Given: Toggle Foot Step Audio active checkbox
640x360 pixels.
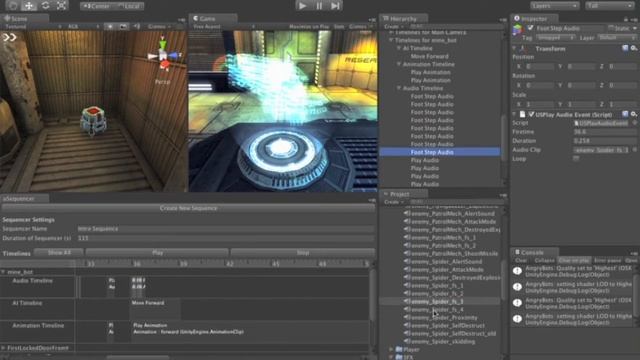Looking at the screenshot, I should (x=530, y=28).
